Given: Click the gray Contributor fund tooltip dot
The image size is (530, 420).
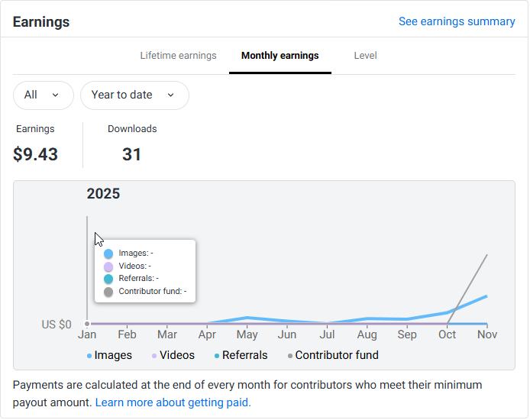Looking at the screenshot, I should (x=108, y=292).
